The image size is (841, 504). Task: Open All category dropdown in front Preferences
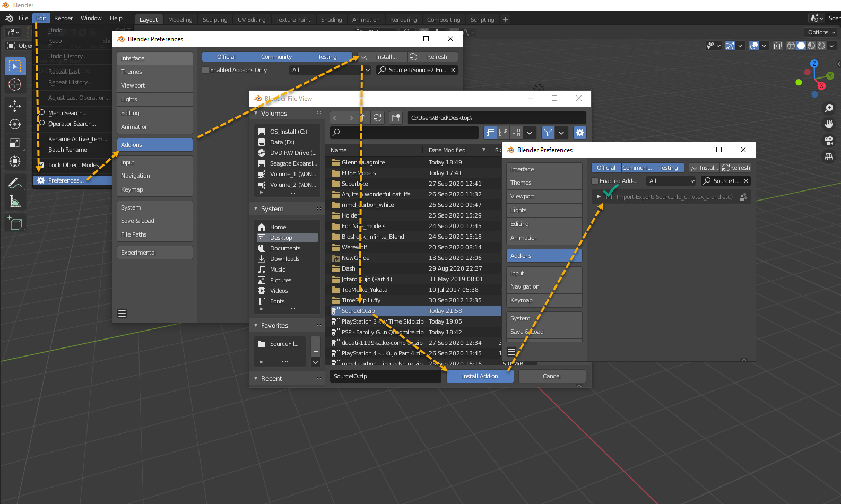pos(671,181)
